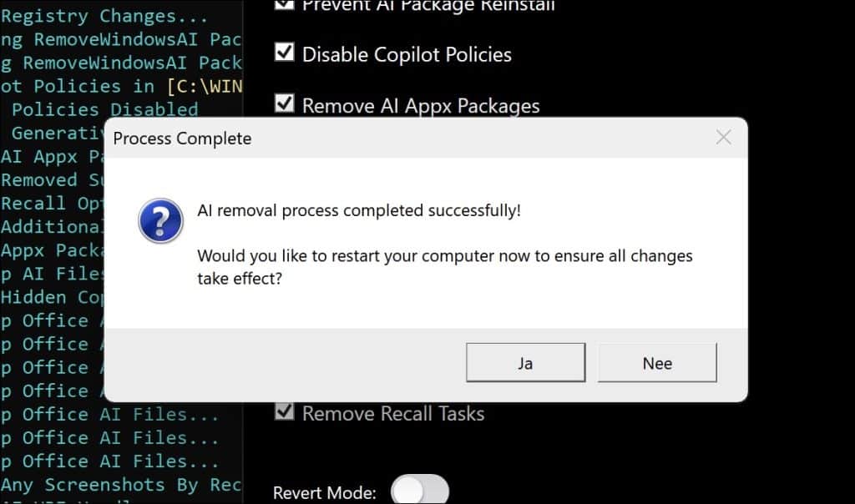Click the 'Hidden Cop' console log line

point(52,297)
